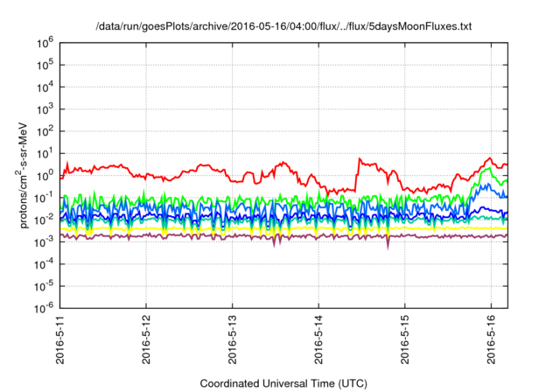
Task: Click the 2016-5-11 date tick label
Action: coord(60,339)
